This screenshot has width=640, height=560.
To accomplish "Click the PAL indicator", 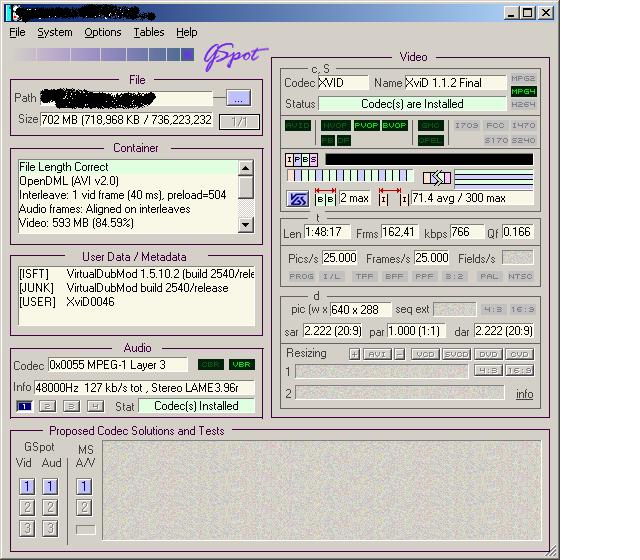I will coord(489,276).
